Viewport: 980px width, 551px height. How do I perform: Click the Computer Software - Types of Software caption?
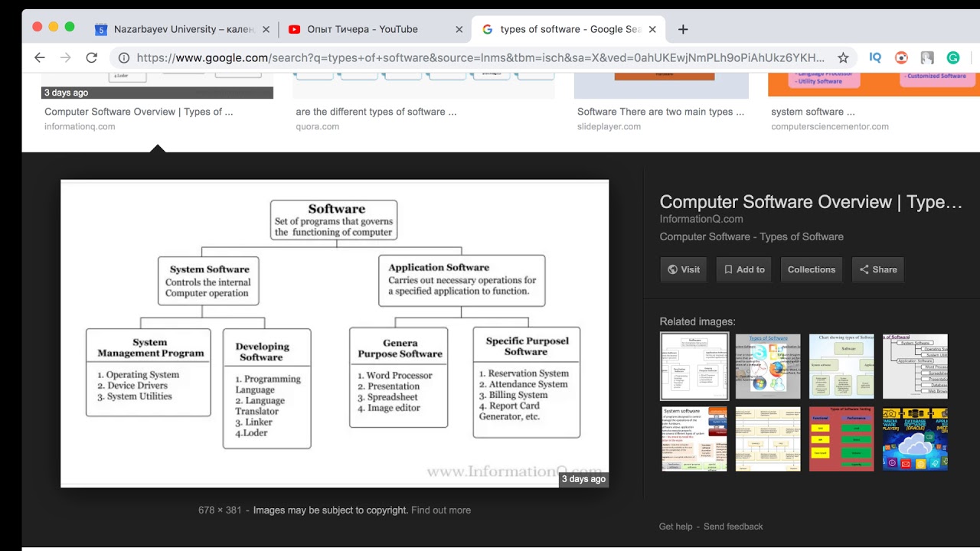coord(752,236)
